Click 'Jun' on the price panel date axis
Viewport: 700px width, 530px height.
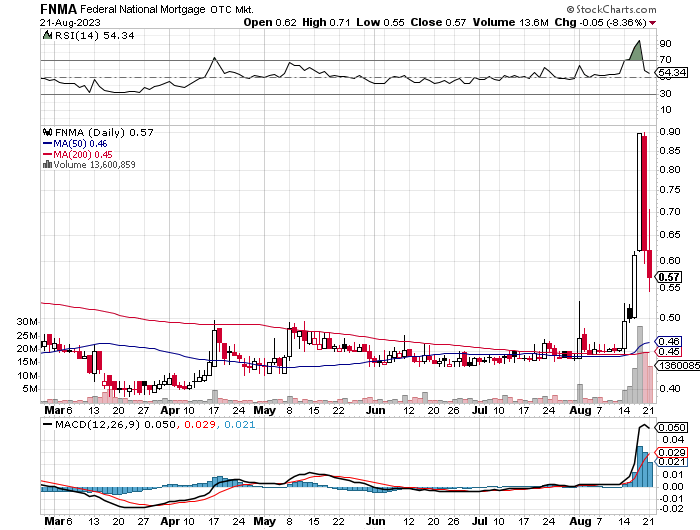tap(375, 410)
